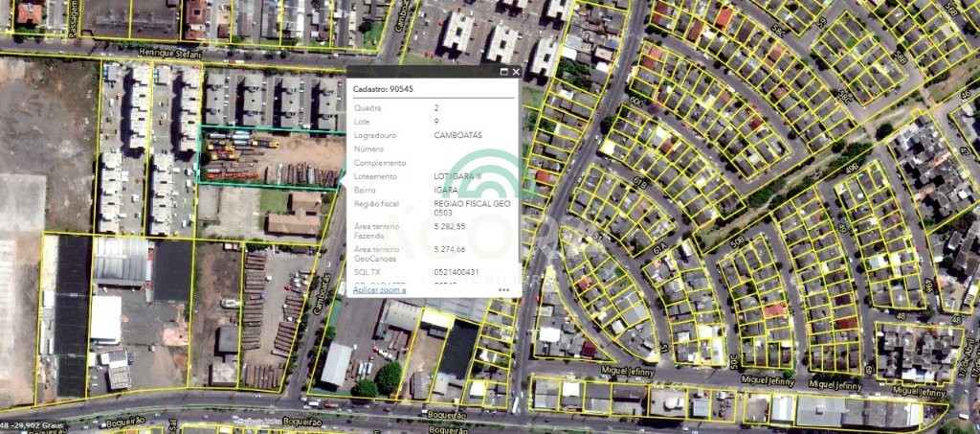The width and height of the screenshot is (980, 434).
Task: Click the map label 61B
Action: tap(640, 183)
